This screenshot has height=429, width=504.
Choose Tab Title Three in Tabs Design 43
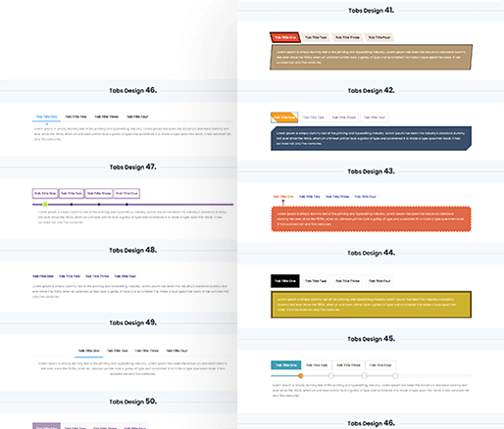click(337, 197)
